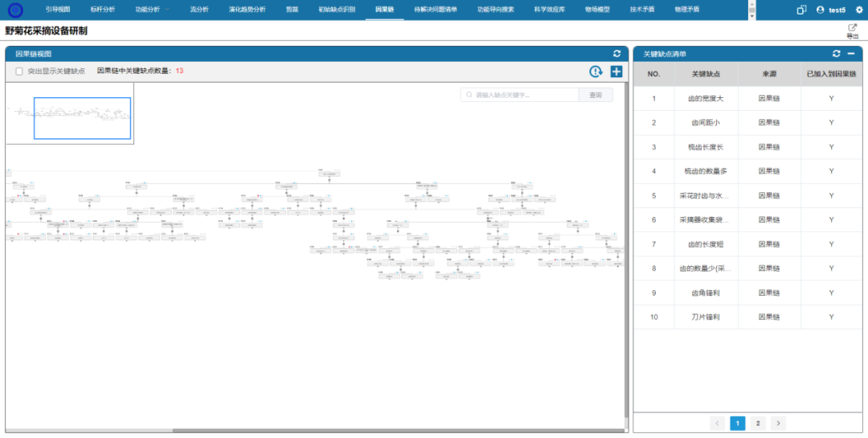Screen dimensions: 868x438
Task: Refresh the 因果链视图 panel
Action: [616, 53]
